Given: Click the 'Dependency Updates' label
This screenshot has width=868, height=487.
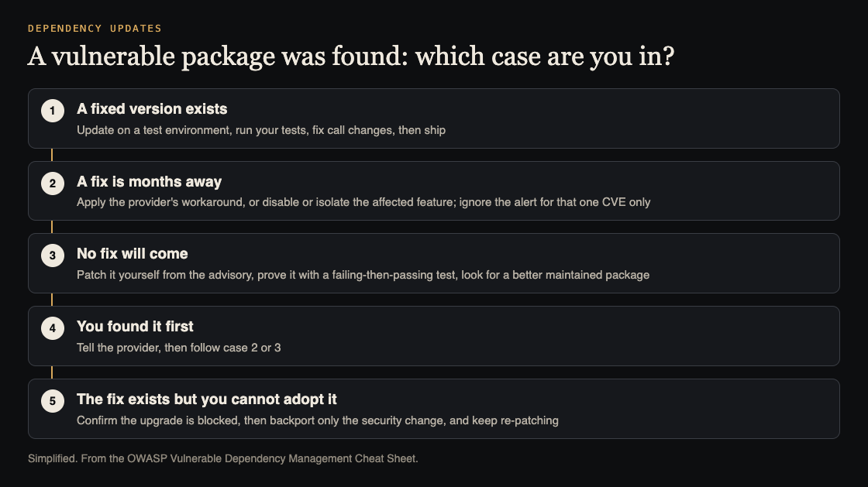Looking at the screenshot, I should (x=95, y=28).
